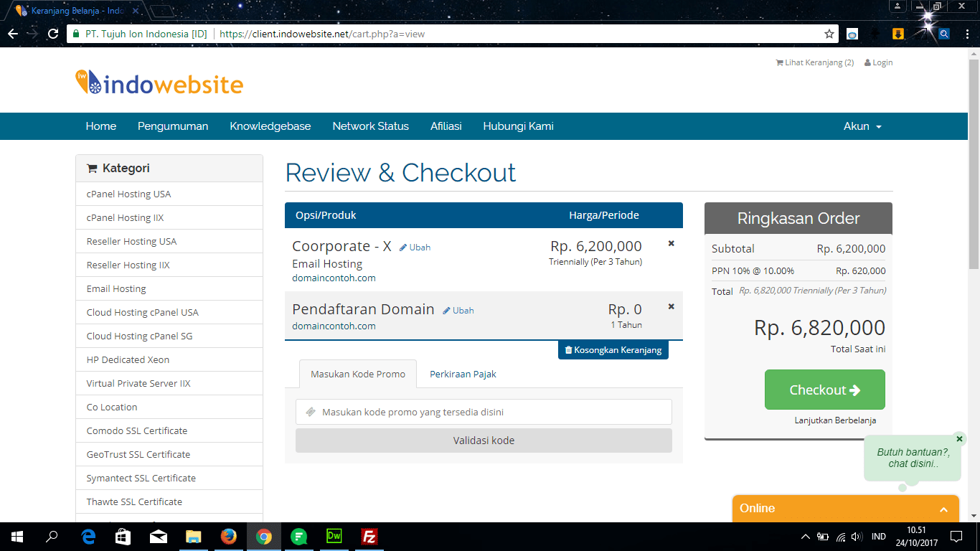Viewport: 980px width, 551px height.
Task: Bookmark this page with the star icon
Action: point(829,34)
